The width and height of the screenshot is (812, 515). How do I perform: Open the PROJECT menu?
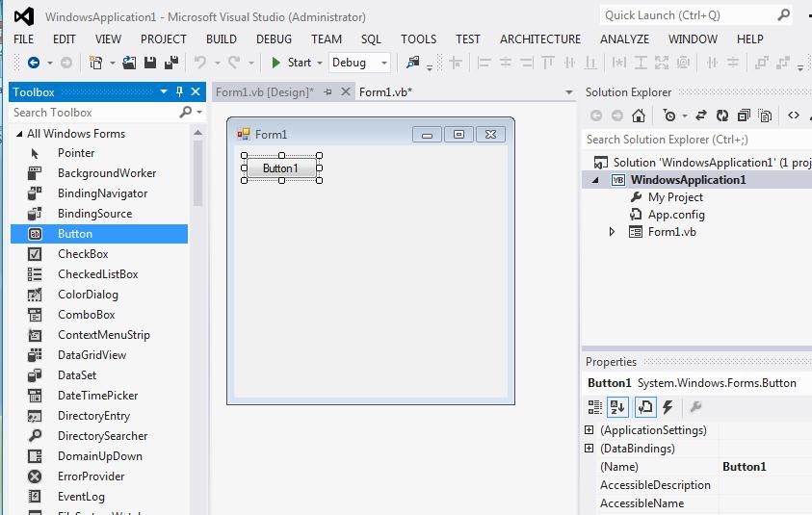[163, 39]
